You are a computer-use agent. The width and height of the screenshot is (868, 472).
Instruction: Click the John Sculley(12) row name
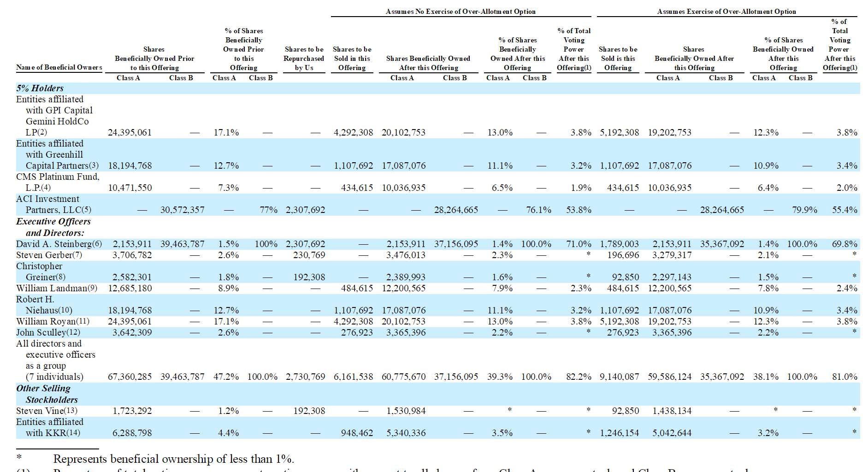tap(48, 332)
